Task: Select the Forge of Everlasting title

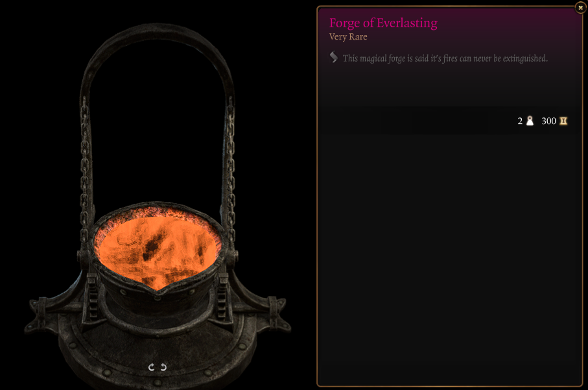Action: click(383, 23)
